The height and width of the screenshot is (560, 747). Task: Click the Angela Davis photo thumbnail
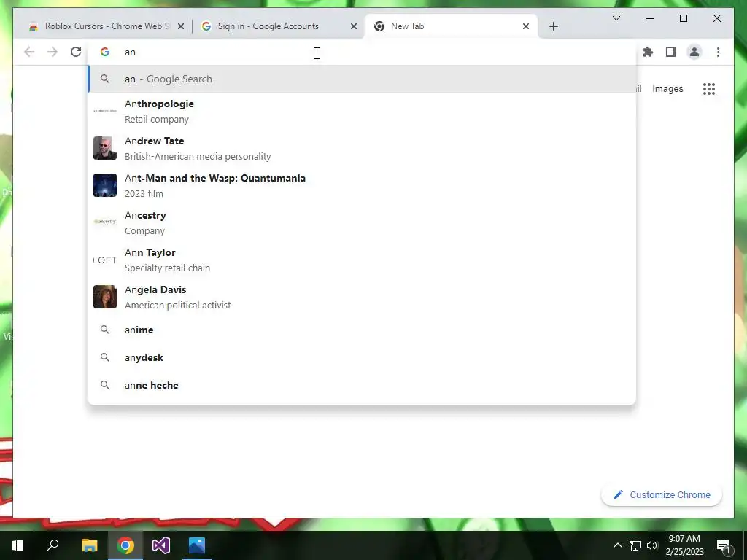105,297
